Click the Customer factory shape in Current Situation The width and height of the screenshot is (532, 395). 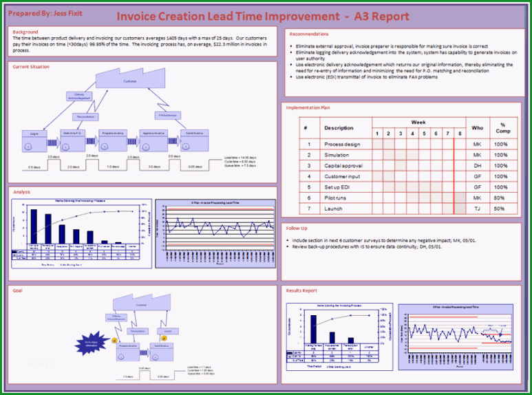[130, 78]
